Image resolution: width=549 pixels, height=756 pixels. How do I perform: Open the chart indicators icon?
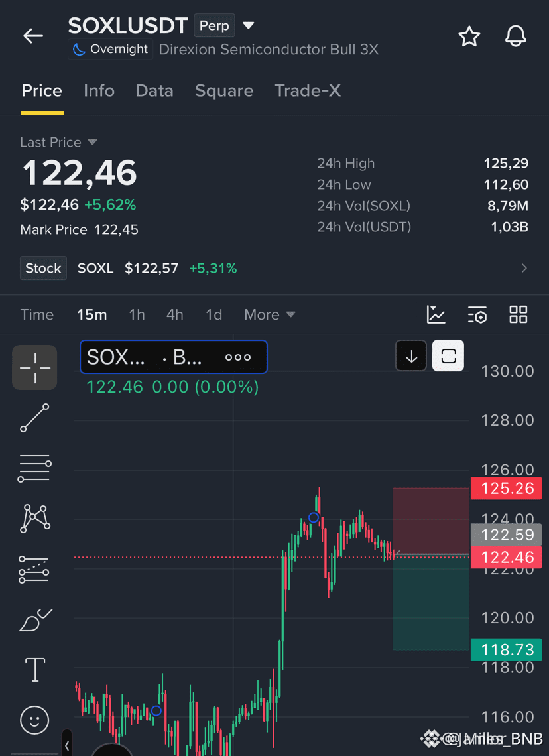[x=436, y=314]
